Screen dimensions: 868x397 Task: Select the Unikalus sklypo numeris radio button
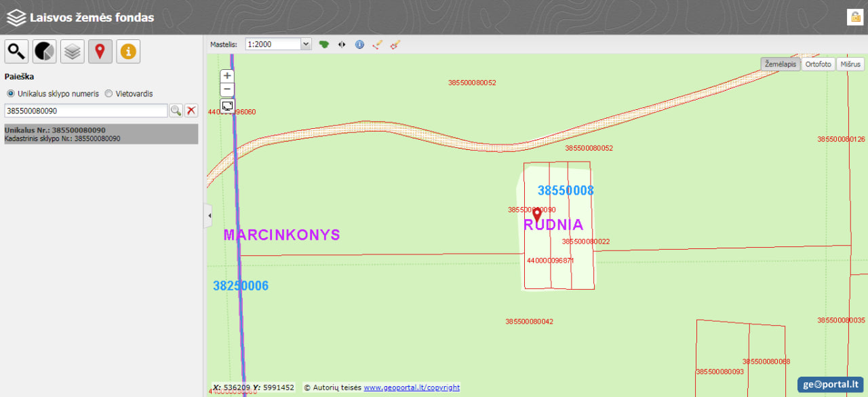(x=10, y=94)
